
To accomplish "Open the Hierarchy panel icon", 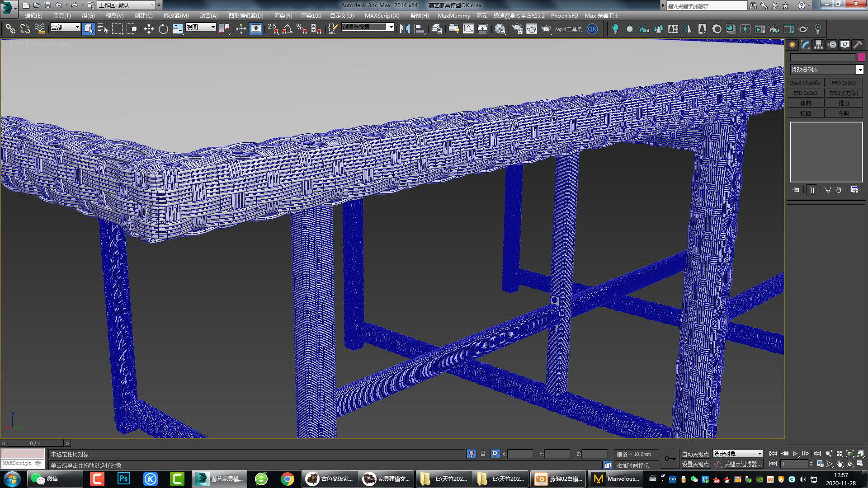I will tap(818, 44).
